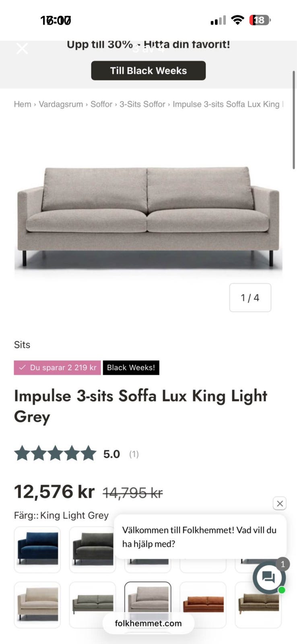Select the dark blue velvet sofa color
This screenshot has width=297, height=644.
[x=37, y=549]
